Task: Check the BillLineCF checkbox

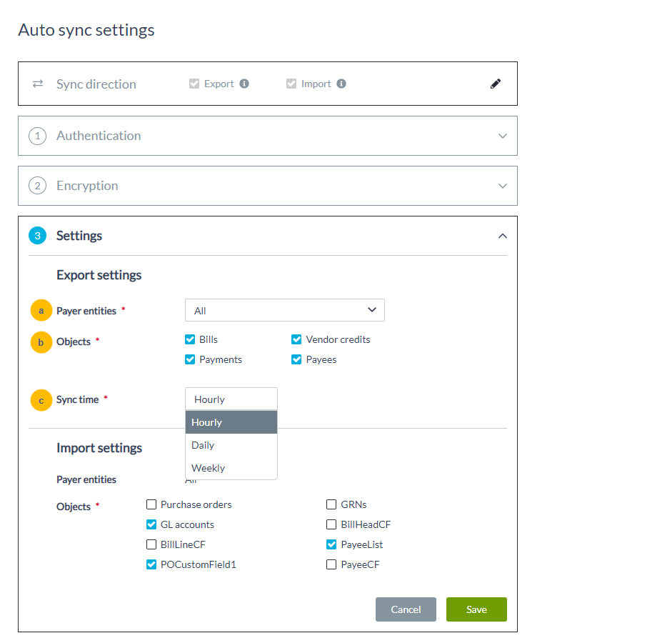Action: [x=151, y=544]
